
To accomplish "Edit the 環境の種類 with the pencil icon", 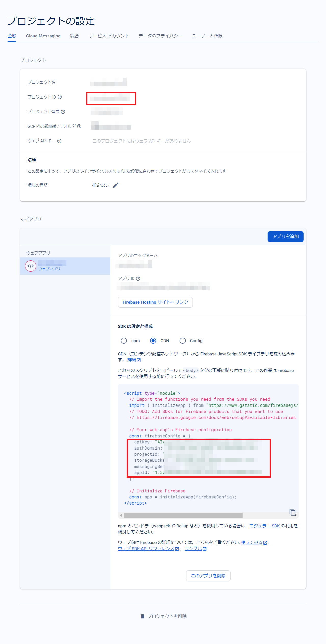I will pos(116,185).
